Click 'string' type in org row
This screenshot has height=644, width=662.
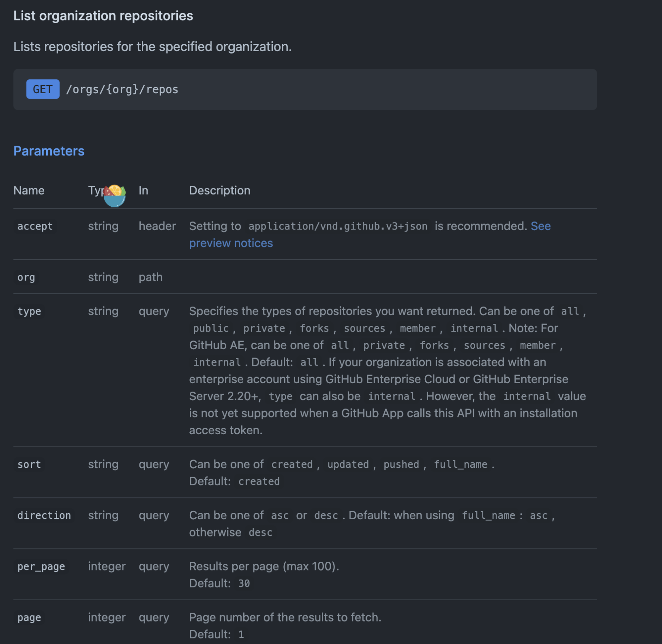pos(103,278)
